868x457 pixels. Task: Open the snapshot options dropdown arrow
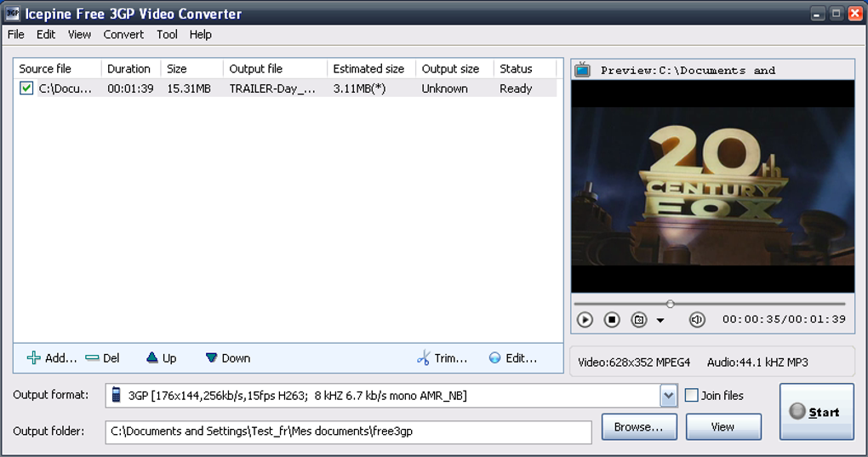tap(660, 320)
